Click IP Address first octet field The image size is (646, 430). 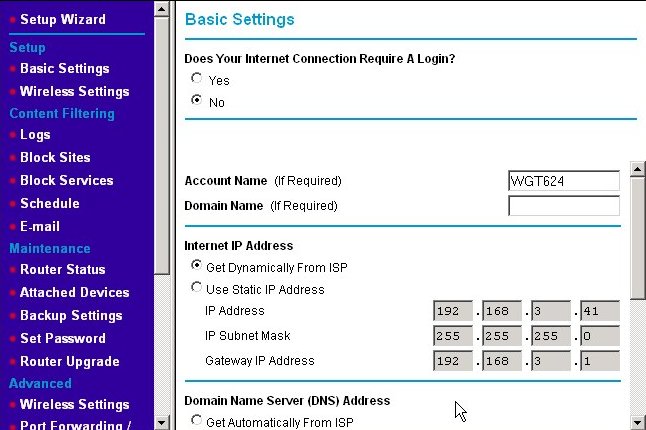453,311
